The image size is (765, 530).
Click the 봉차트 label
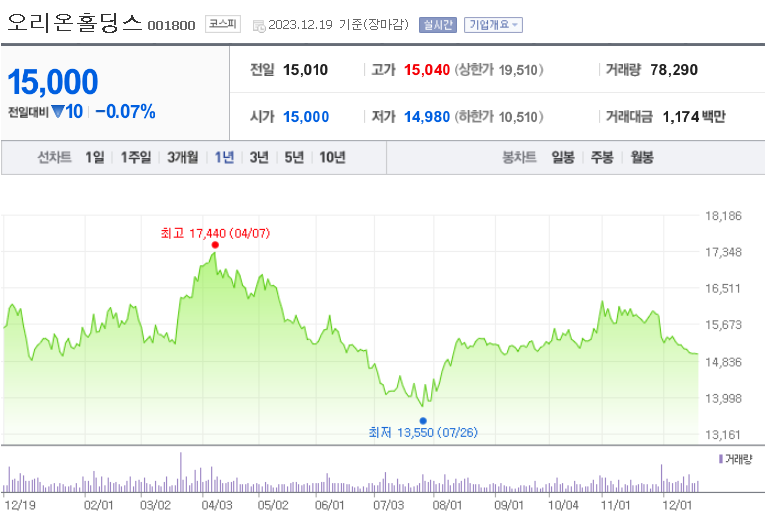(519, 157)
